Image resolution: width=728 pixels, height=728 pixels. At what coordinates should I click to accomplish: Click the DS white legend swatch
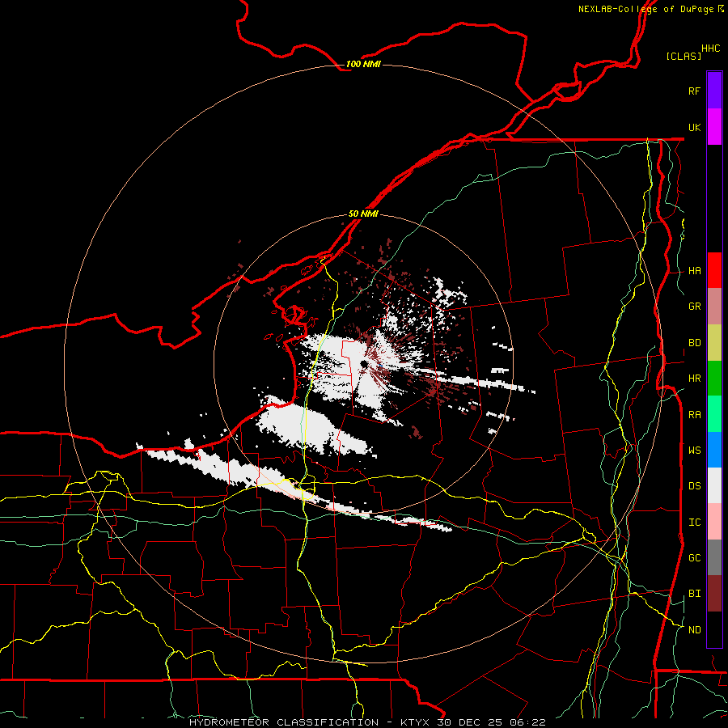tap(714, 485)
